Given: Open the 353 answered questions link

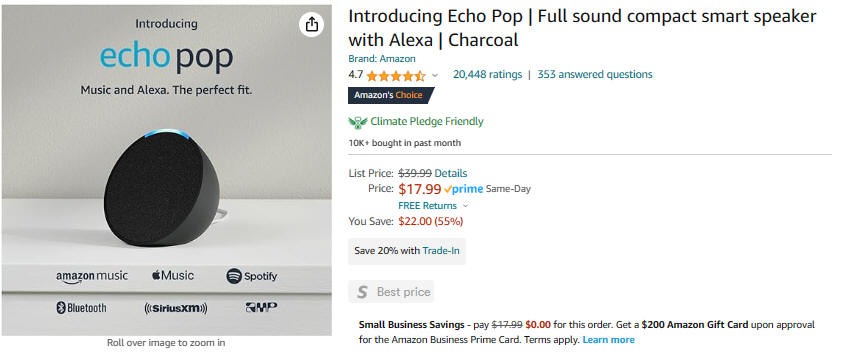Looking at the screenshot, I should pyautogui.click(x=595, y=74).
